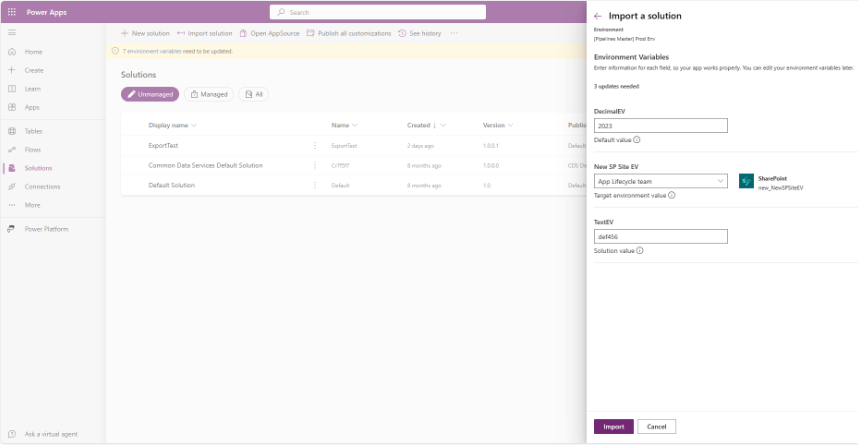
Task: Open the Solutions page in sidebar
Action: [x=38, y=168]
